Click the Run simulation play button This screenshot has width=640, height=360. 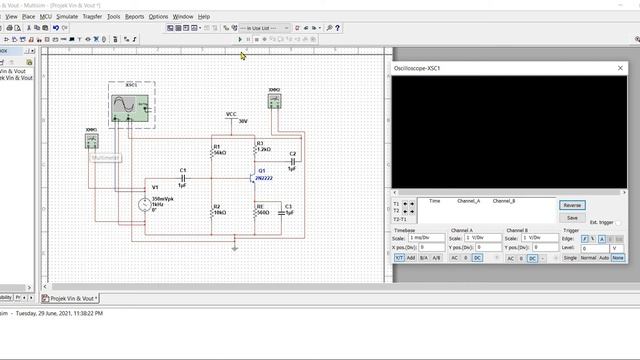[x=240, y=39]
